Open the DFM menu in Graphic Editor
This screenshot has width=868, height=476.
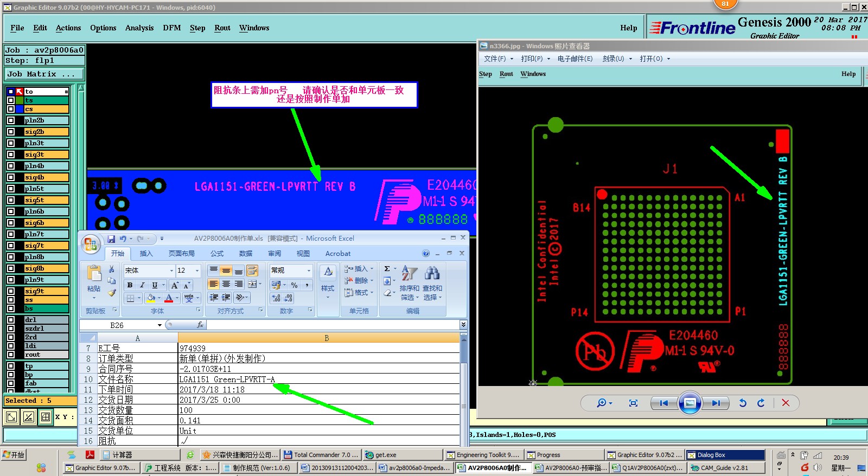(172, 28)
